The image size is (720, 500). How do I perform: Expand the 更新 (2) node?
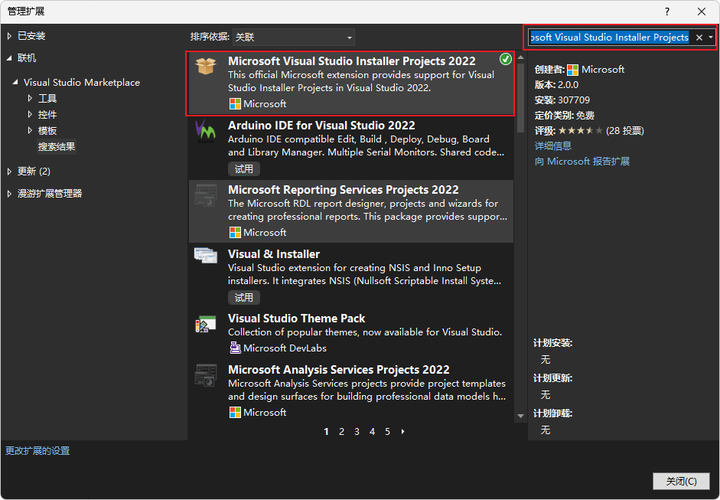click(9, 171)
